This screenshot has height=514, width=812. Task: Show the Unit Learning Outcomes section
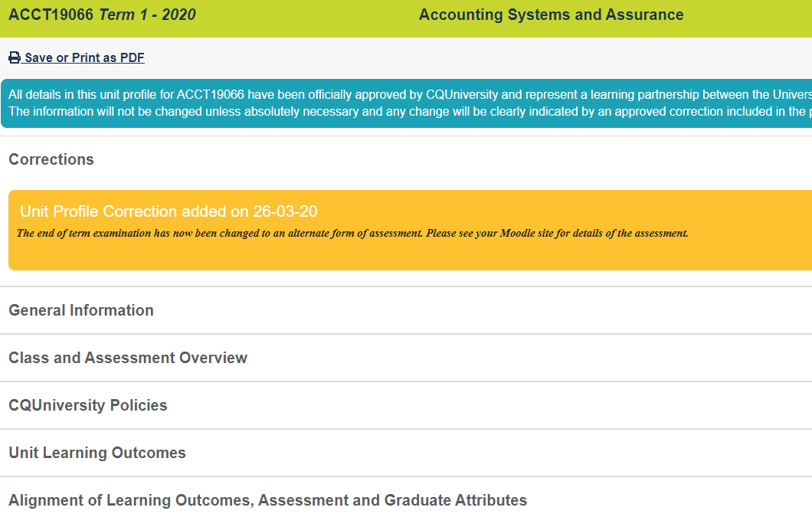(97, 453)
